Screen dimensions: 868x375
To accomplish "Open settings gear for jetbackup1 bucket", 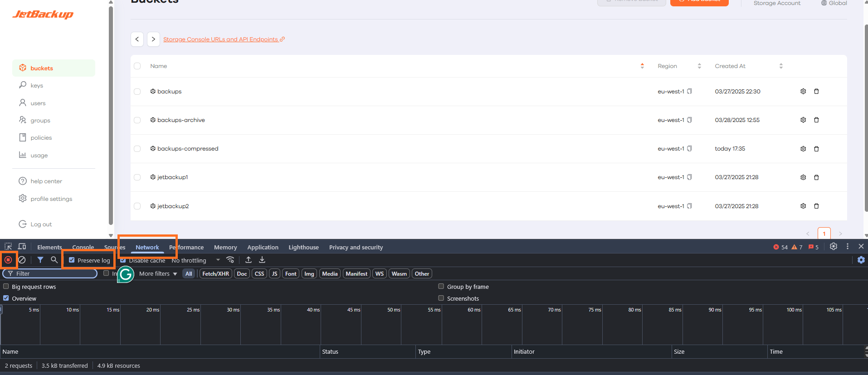I will pos(803,177).
